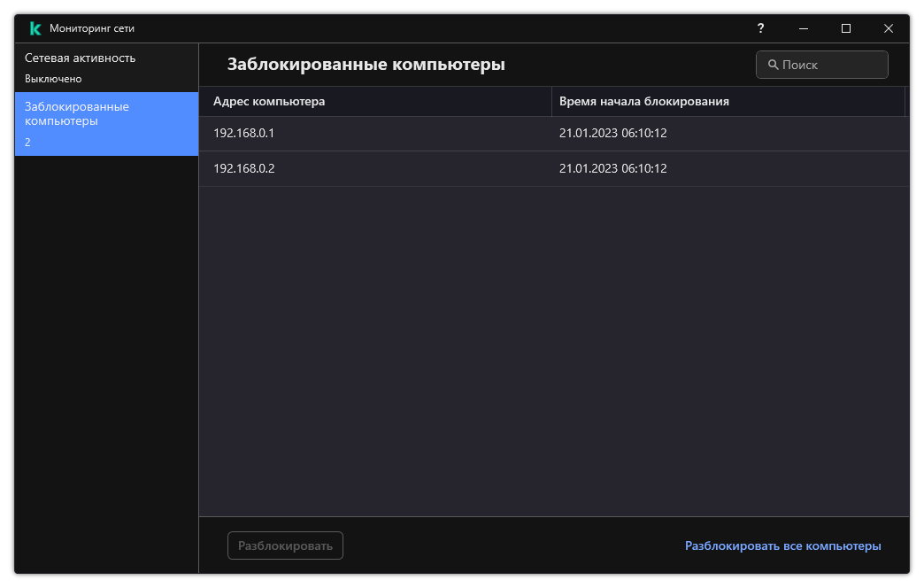Minimize the Мониторинг сети window
The width and height of the screenshot is (924, 588).
803,28
